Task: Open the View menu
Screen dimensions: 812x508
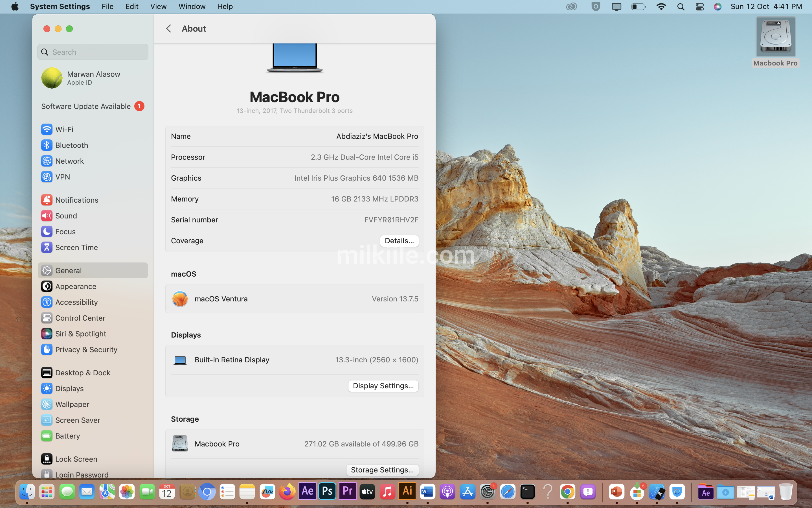Action: click(x=158, y=7)
